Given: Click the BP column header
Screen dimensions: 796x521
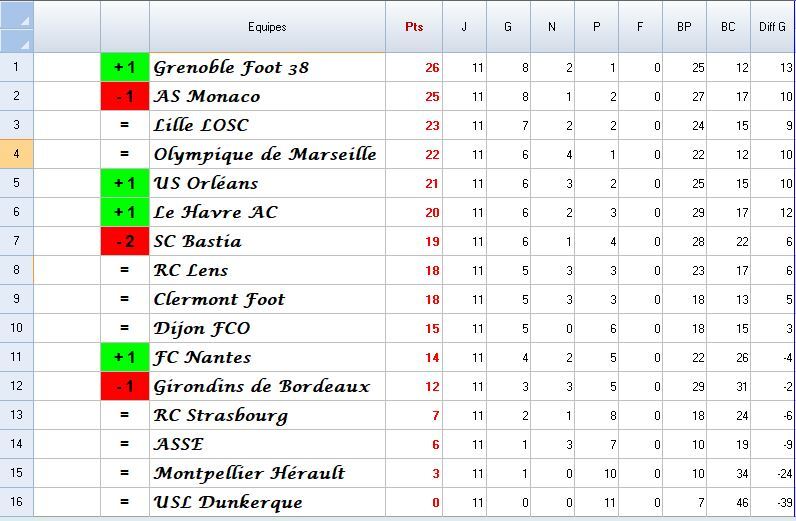Looking at the screenshot, I should pos(684,27).
